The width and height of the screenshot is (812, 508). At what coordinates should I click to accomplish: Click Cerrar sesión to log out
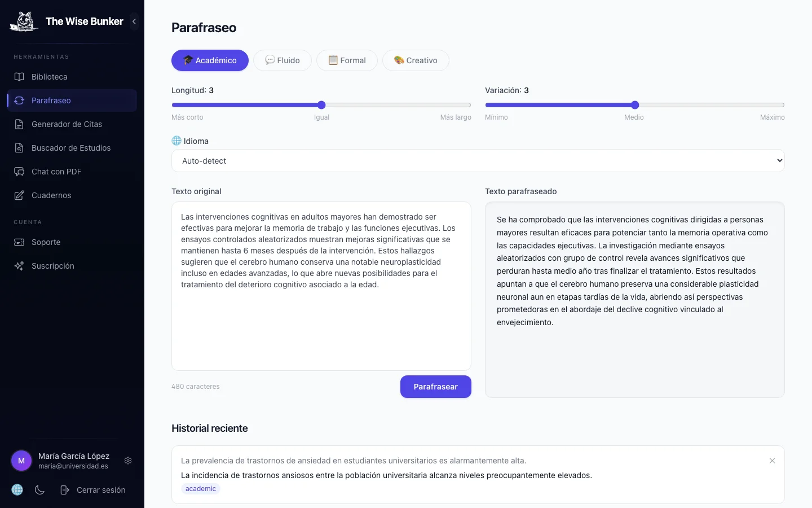(94, 490)
